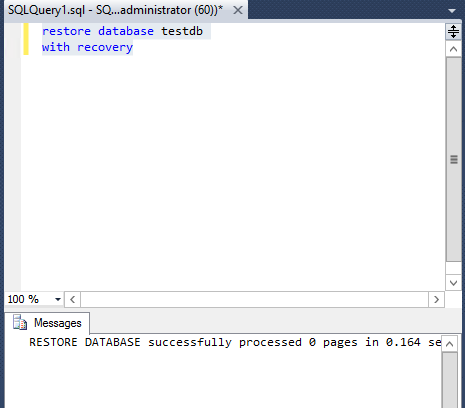The width and height of the screenshot is (465, 408).
Task: Switch to the Messages tab
Action: point(47,323)
